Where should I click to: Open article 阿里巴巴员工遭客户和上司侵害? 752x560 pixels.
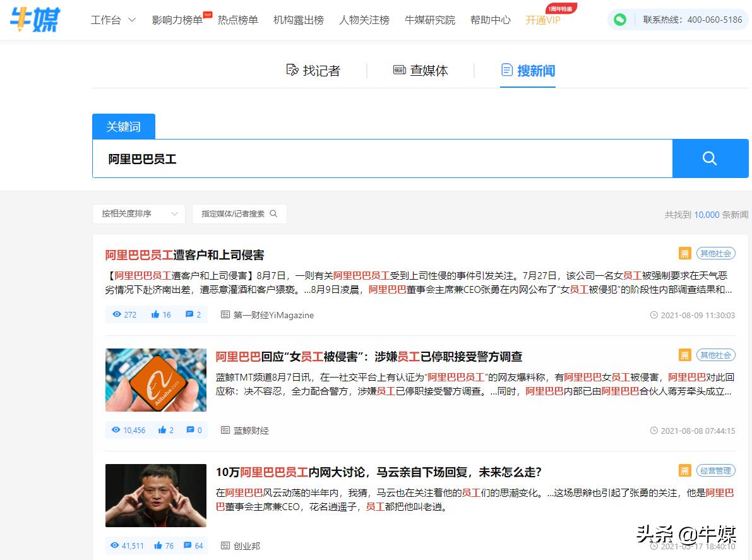coord(184,254)
